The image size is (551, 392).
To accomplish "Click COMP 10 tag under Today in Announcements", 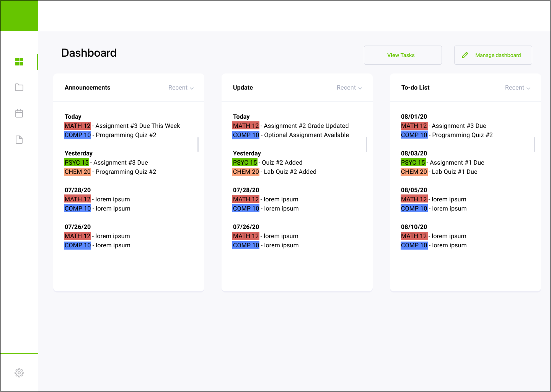I will 78,135.
